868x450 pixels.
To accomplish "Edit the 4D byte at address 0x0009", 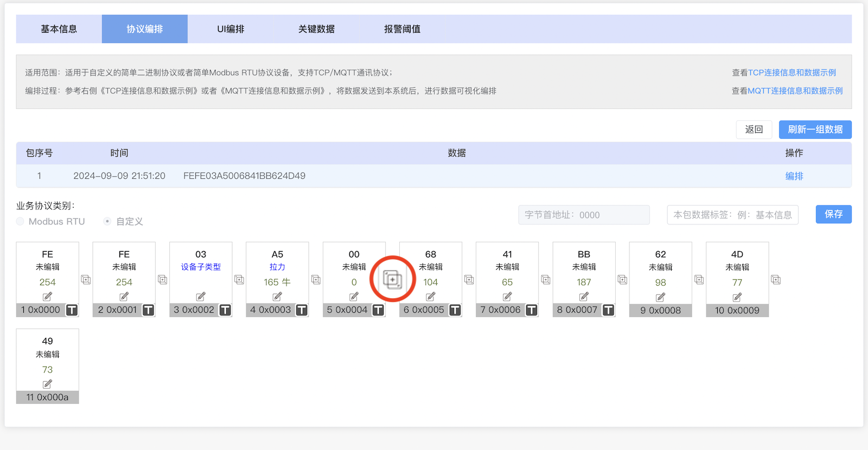I will pos(737,297).
